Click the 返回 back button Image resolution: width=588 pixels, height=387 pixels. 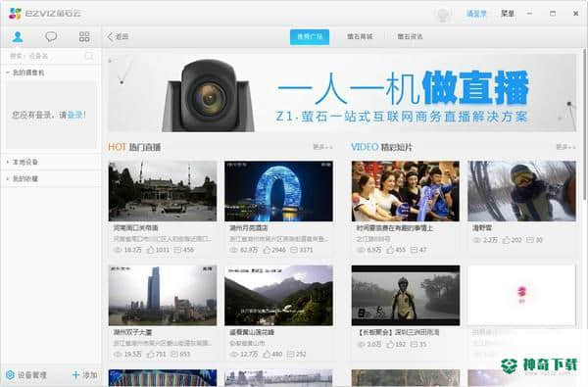[x=119, y=37]
